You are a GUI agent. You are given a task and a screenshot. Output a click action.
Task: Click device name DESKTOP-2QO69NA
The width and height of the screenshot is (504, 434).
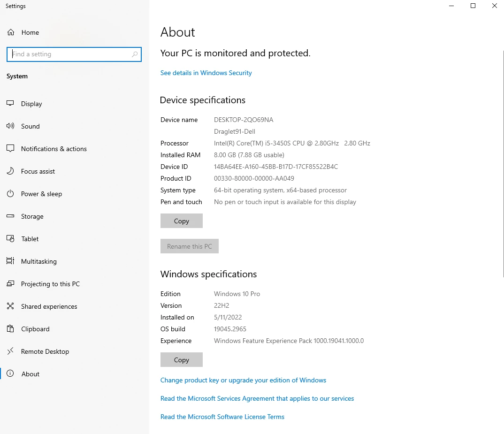click(x=244, y=120)
